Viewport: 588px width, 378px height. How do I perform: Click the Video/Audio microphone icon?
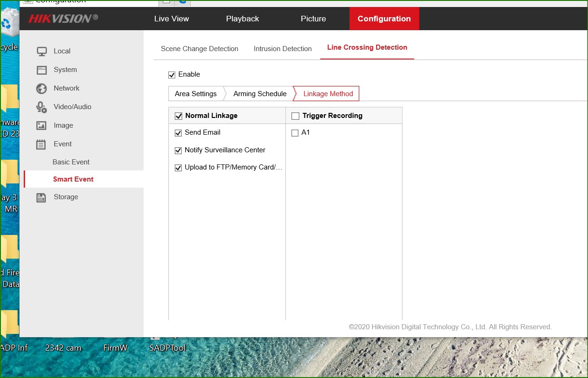click(x=42, y=107)
